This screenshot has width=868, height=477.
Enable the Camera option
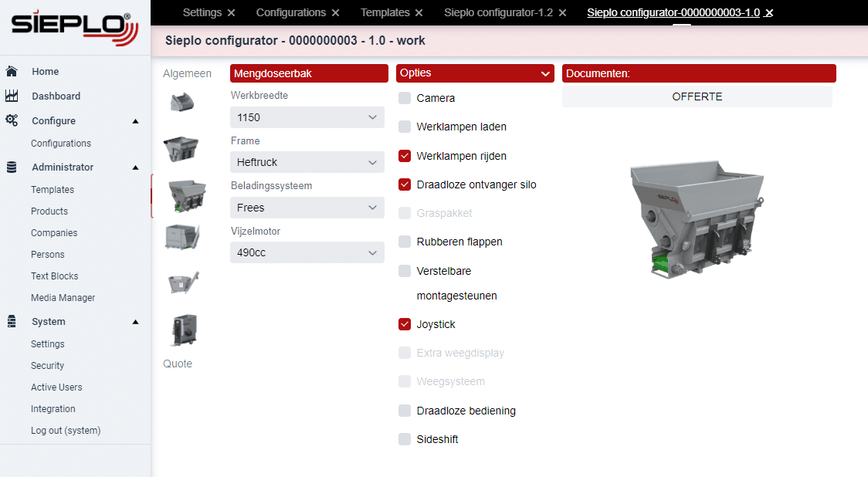(x=405, y=98)
